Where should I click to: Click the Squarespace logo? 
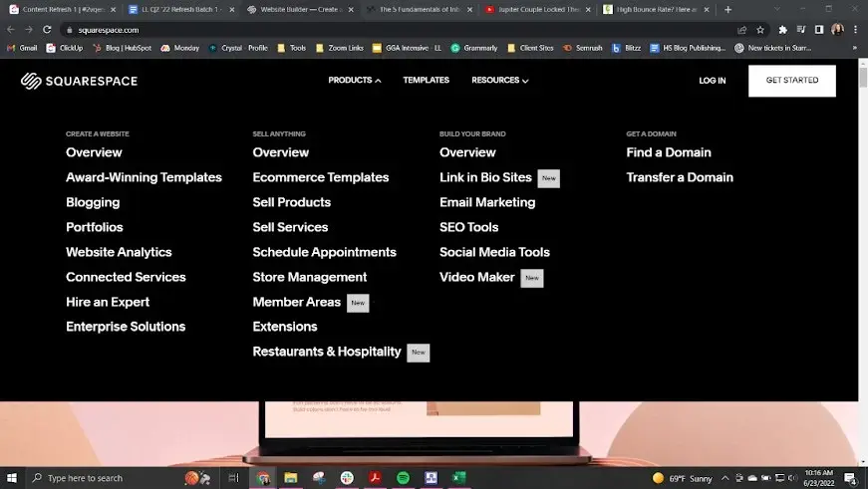pos(79,81)
